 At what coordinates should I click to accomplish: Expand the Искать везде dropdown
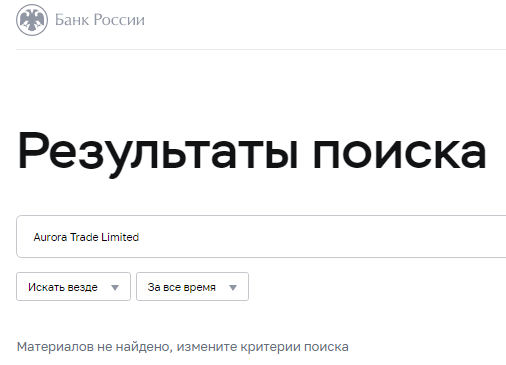pos(73,287)
